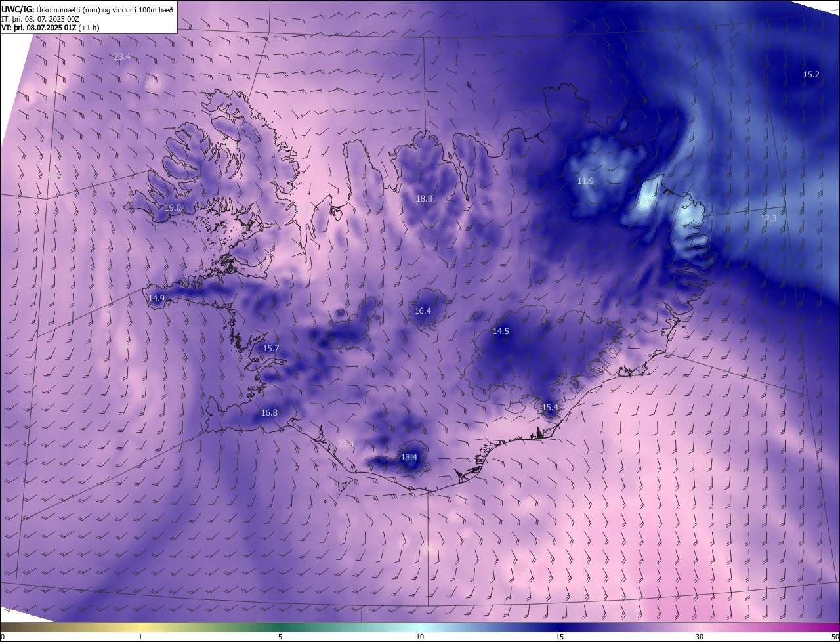Viewport: 840px width, 642px height.
Task: Click the 14.5 value on the map
Action: tap(501, 332)
